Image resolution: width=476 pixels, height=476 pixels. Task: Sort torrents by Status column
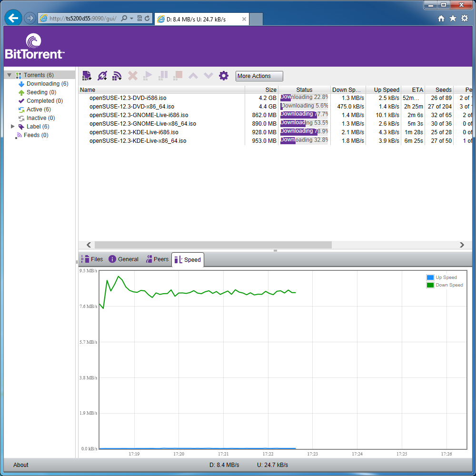304,89
